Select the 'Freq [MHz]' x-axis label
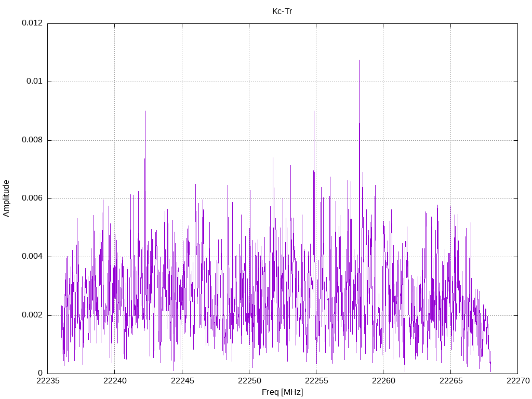Viewport: 532px width, 399px height. coord(282,392)
